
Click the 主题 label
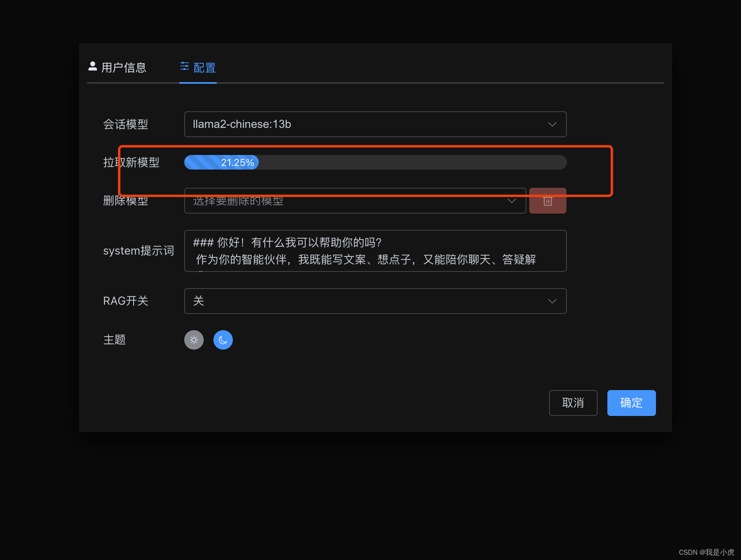[x=114, y=340]
